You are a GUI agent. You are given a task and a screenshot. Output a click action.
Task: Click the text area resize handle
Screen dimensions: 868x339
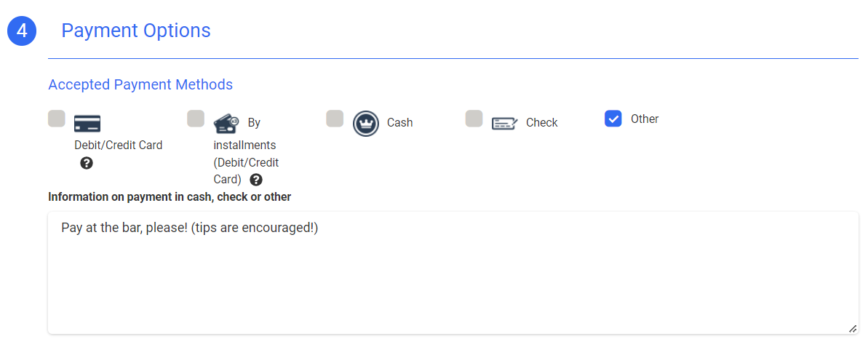point(852,329)
